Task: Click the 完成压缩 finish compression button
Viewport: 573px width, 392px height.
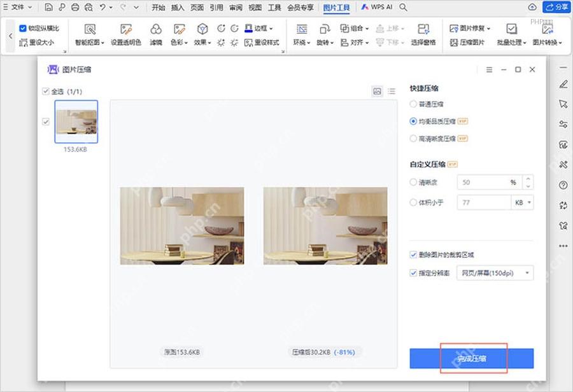Action: tap(471, 358)
